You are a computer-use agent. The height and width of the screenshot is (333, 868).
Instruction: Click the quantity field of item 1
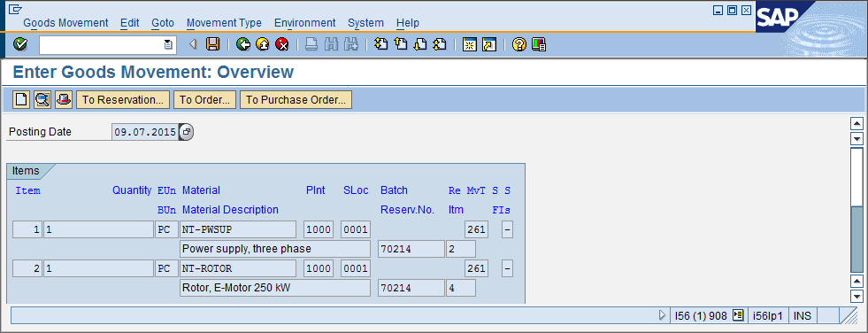[x=98, y=229]
